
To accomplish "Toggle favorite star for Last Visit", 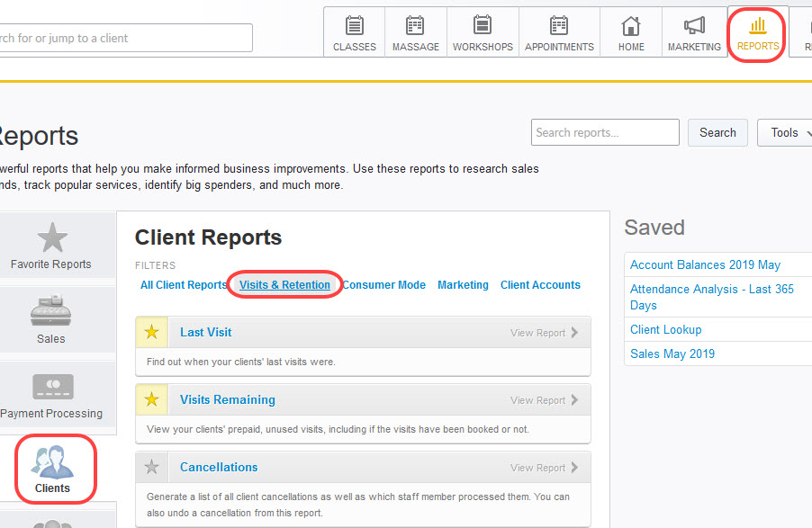I will tap(152, 333).
